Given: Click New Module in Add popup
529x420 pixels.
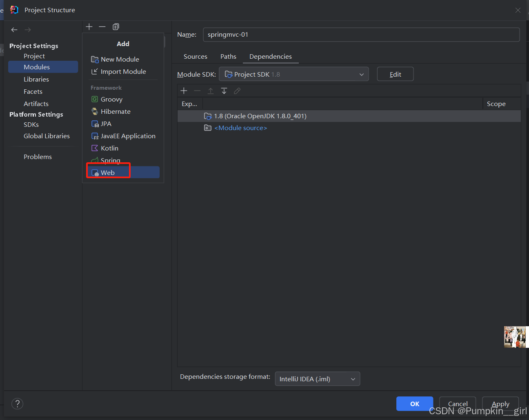Looking at the screenshot, I should click(x=120, y=60).
